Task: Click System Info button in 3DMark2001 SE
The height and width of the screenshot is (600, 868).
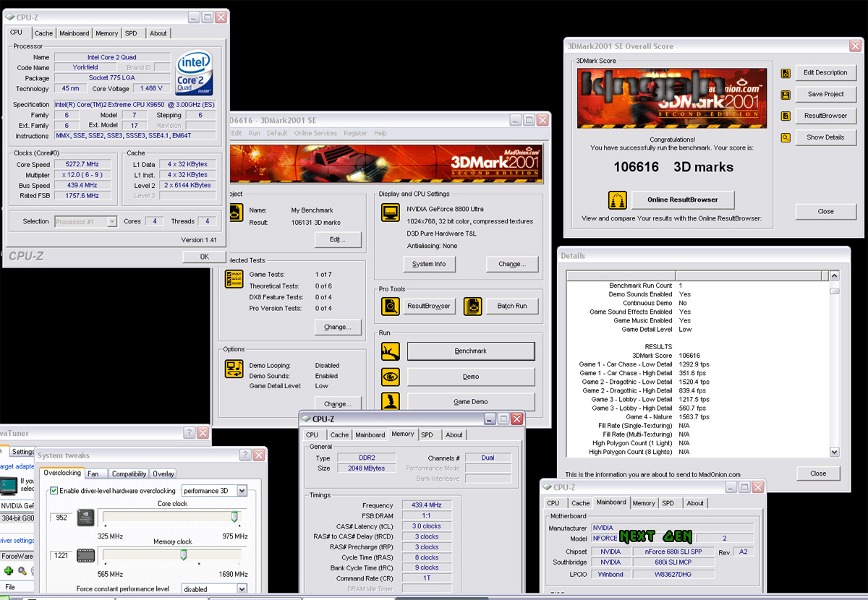Action: 429,264
